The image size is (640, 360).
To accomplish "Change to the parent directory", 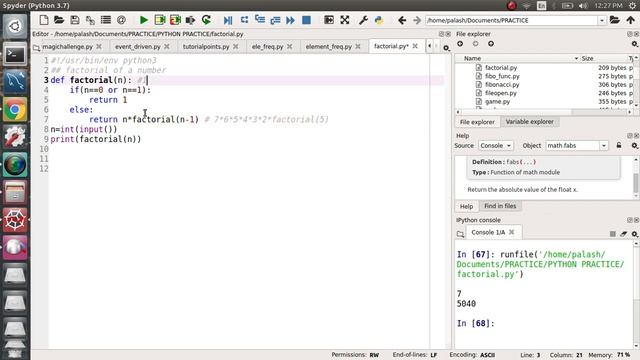I will click(x=631, y=20).
